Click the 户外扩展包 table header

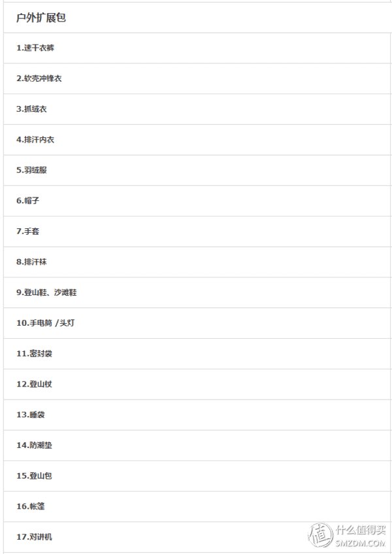(197, 18)
